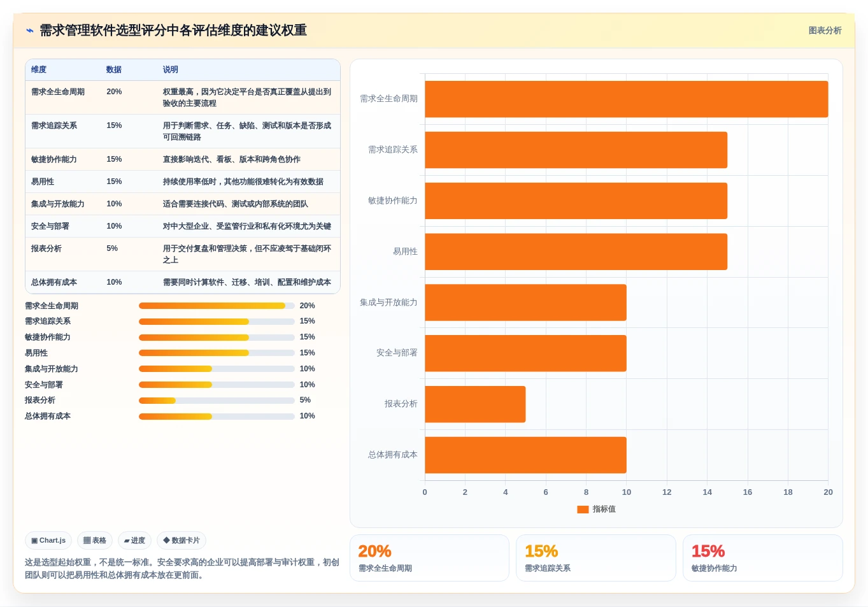Click the blue lightning icon beside the title

[x=29, y=31]
